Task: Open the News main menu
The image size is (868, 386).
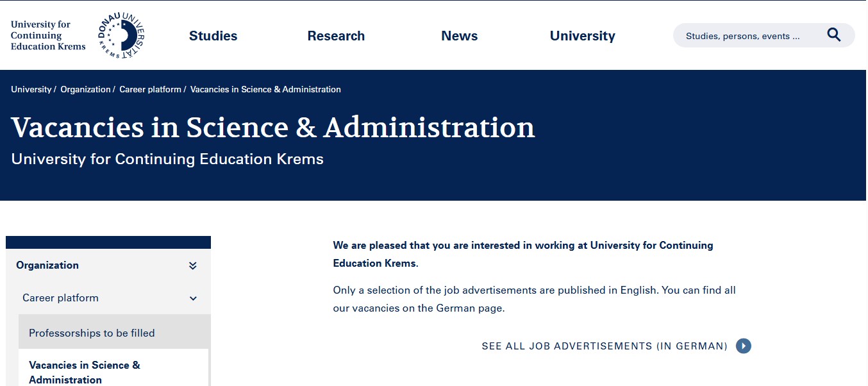Action: coord(459,36)
